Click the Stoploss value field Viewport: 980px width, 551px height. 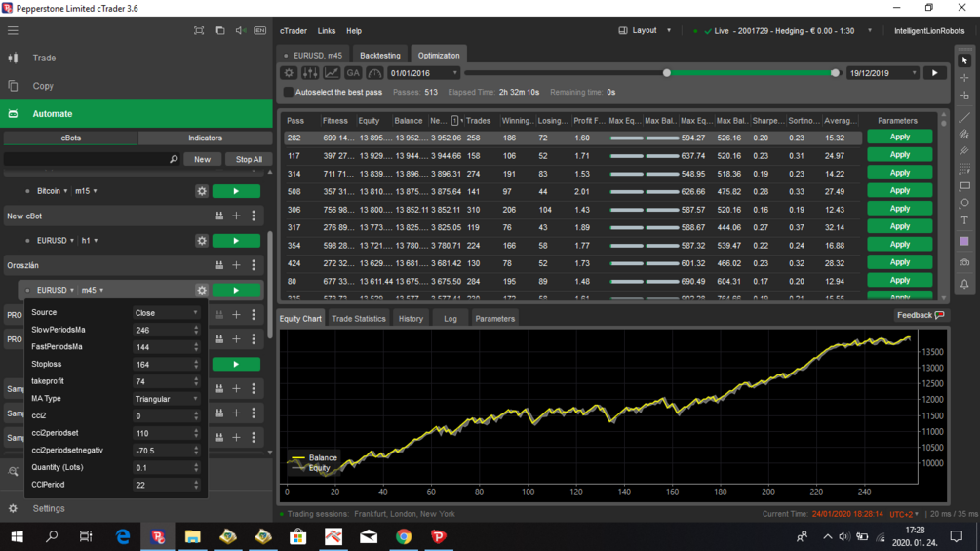tap(166, 364)
